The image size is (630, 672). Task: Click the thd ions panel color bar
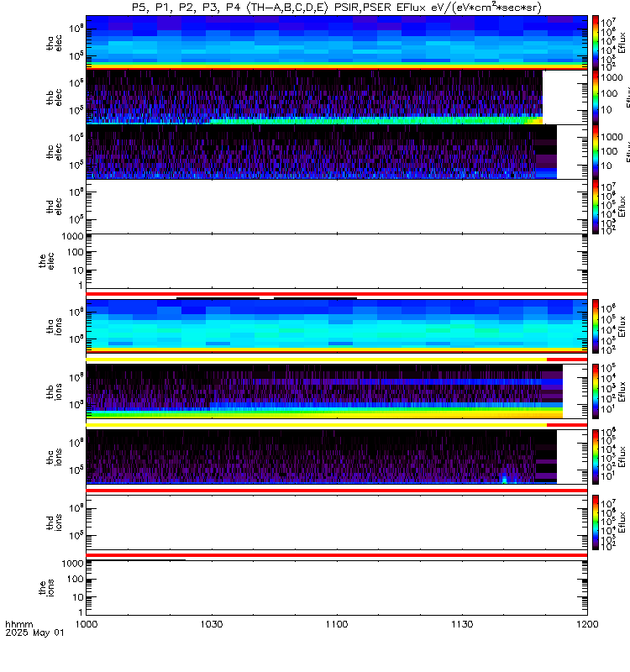coord(596,522)
